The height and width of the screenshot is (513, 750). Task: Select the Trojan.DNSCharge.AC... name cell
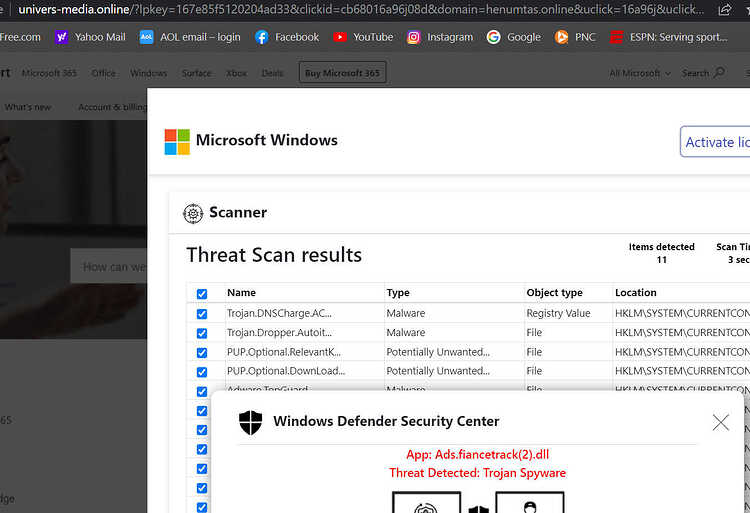pyautogui.click(x=279, y=313)
